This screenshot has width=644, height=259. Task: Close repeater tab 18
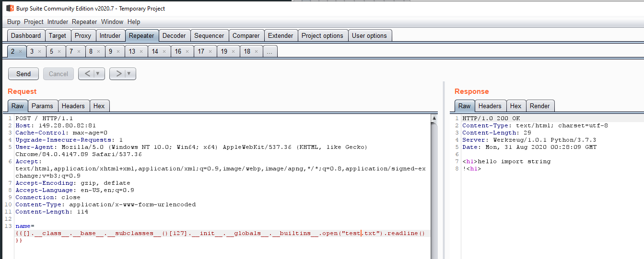click(256, 52)
